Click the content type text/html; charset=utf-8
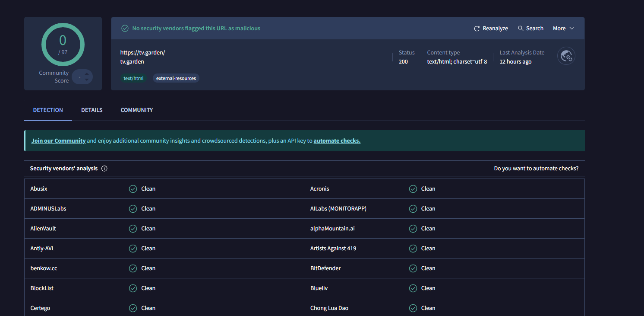Screen dimensions: 644x316 click(457, 62)
